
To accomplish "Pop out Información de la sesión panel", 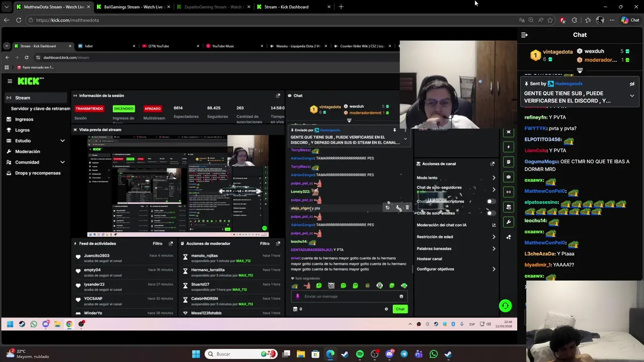I will coord(278,96).
